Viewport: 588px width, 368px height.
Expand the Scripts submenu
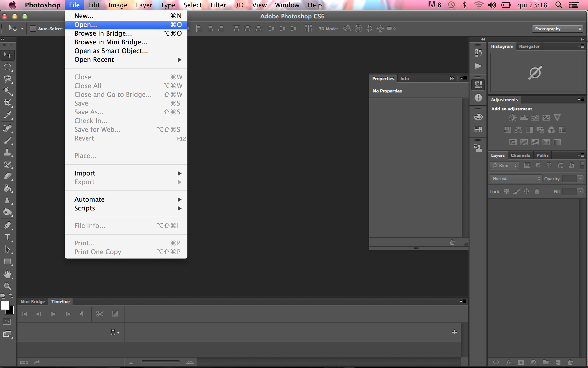tap(126, 208)
